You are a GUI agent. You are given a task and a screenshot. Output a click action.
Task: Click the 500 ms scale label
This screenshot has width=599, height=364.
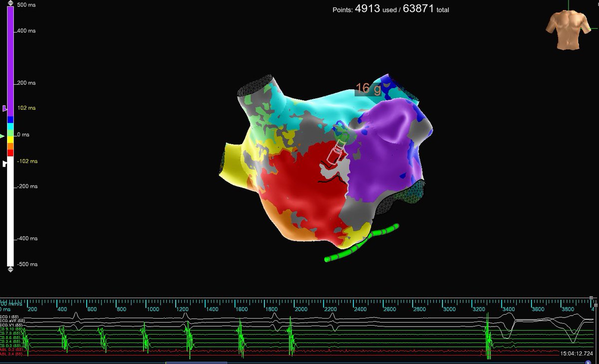pyautogui.click(x=26, y=5)
